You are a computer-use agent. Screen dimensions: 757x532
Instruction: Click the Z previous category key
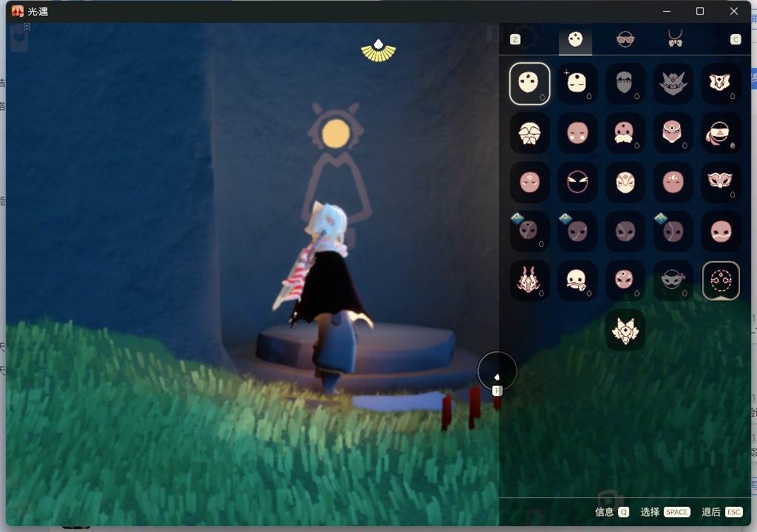pyautogui.click(x=515, y=40)
